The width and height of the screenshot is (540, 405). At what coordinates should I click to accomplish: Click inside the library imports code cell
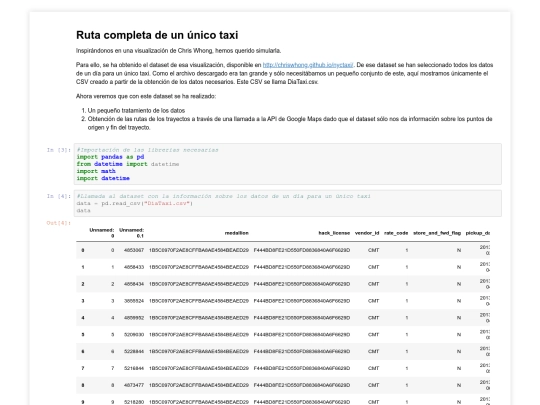288,164
